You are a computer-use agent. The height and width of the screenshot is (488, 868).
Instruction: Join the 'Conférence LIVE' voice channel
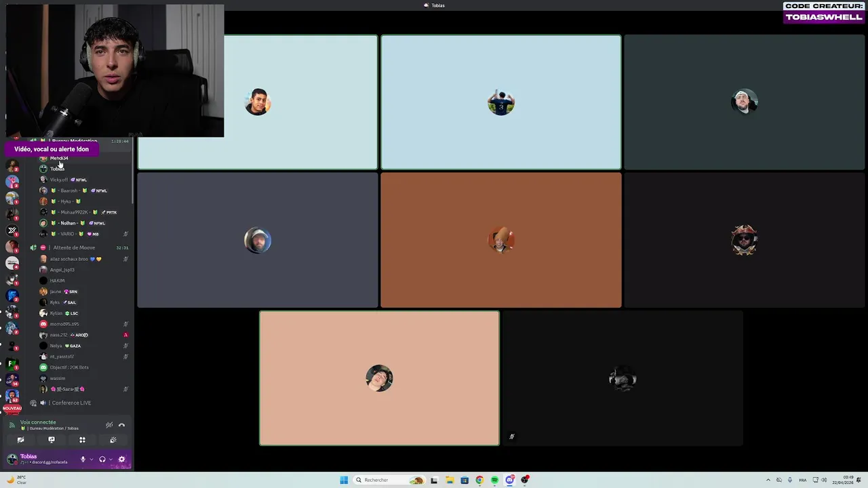click(71, 403)
